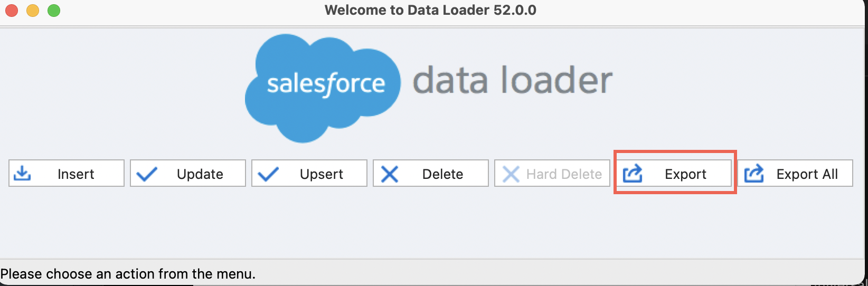Image resolution: width=868 pixels, height=286 pixels.
Task: Close the Data Loader window
Action: pyautogui.click(x=12, y=11)
